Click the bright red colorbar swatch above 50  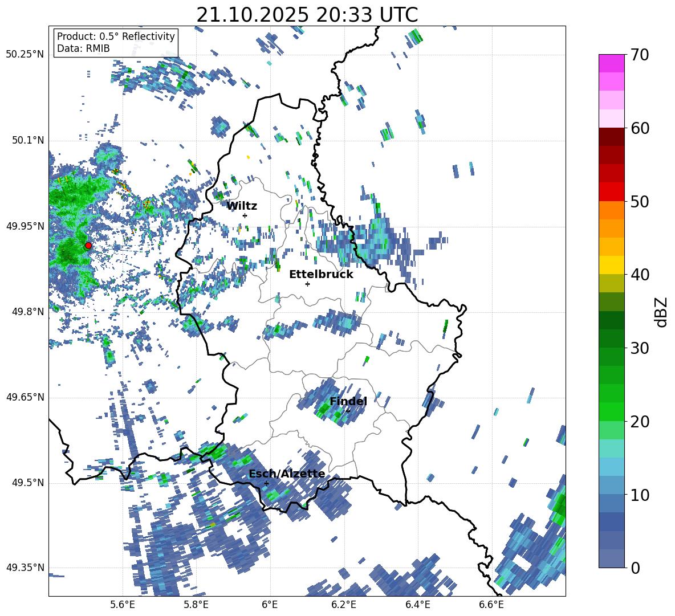(x=611, y=191)
